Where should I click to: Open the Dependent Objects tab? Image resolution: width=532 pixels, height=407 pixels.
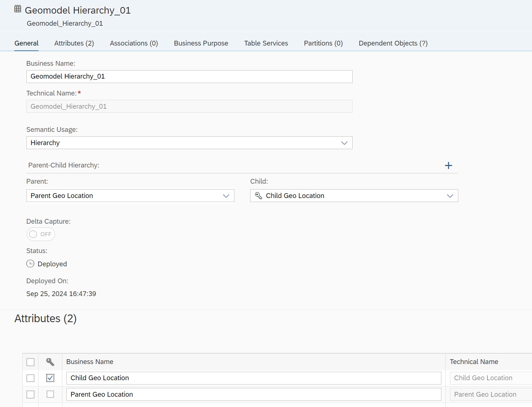[x=393, y=43]
